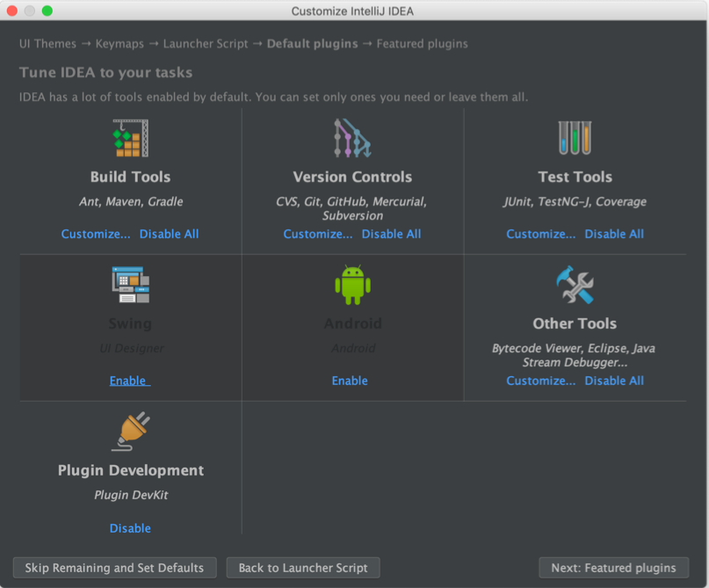Select Keymaps breadcrumb step
709x588 pixels.
pyautogui.click(x=119, y=44)
